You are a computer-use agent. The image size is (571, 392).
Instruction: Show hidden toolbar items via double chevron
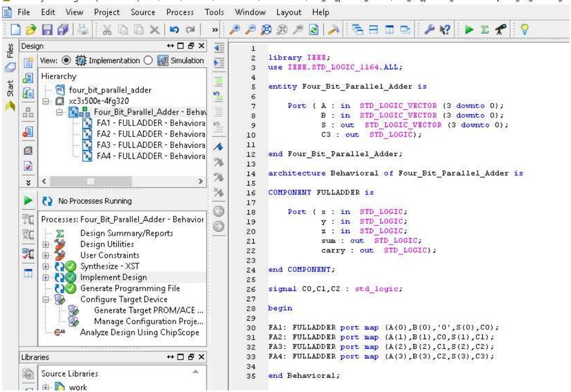pos(215,30)
